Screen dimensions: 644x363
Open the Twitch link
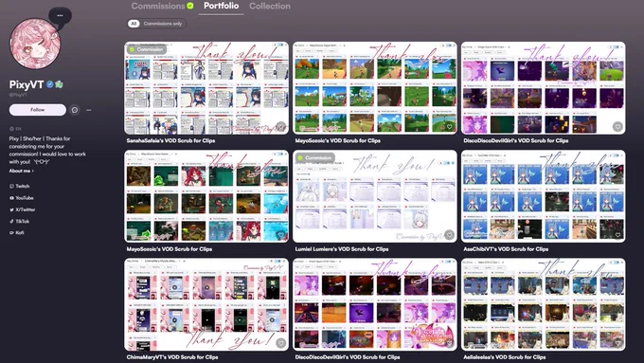click(20, 186)
